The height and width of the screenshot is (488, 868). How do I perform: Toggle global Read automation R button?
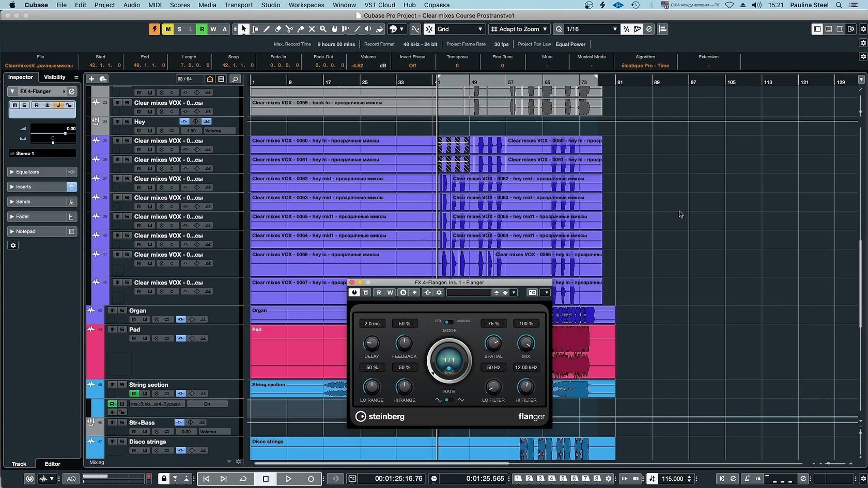pyautogui.click(x=202, y=29)
